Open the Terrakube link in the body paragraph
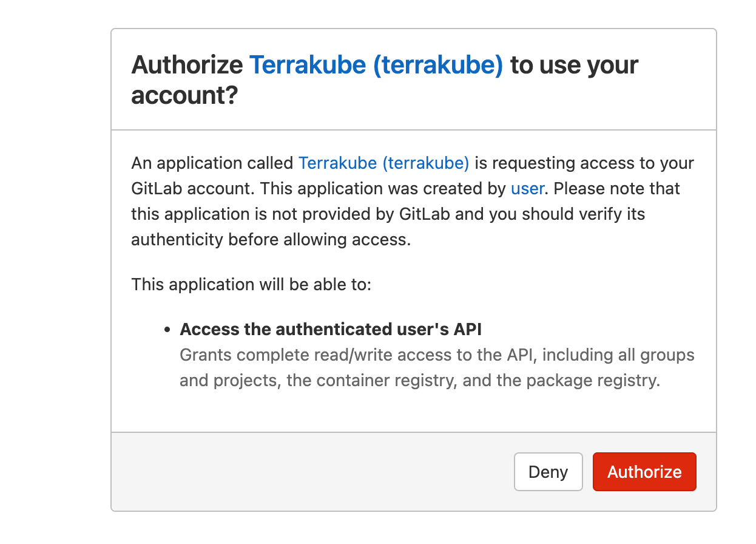 point(383,163)
